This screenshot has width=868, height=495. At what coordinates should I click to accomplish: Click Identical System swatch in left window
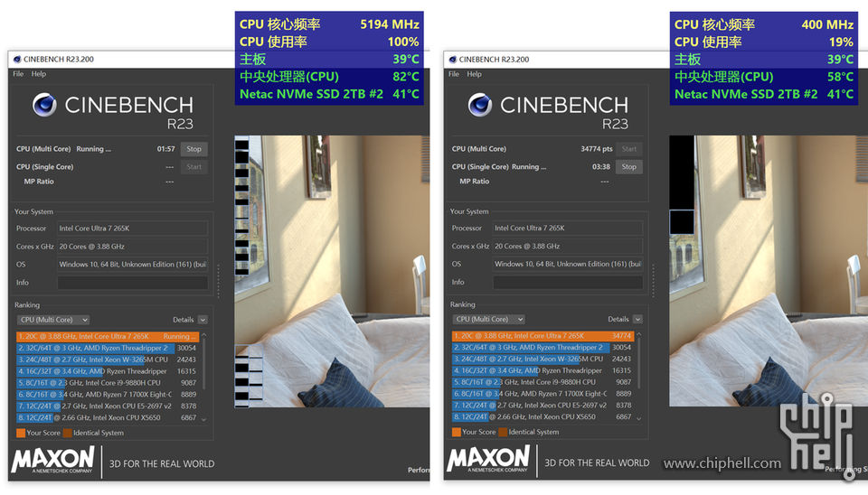pos(68,433)
